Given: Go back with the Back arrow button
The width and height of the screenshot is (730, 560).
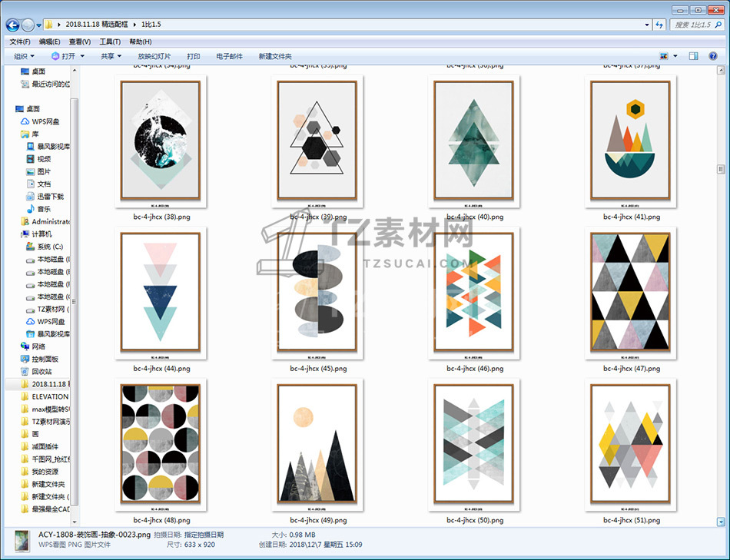Looking at the screenshot, I should (x=12, y=25).
